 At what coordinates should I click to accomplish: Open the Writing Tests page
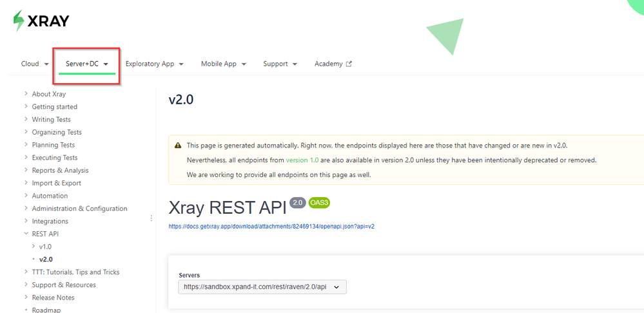point(52,119)
